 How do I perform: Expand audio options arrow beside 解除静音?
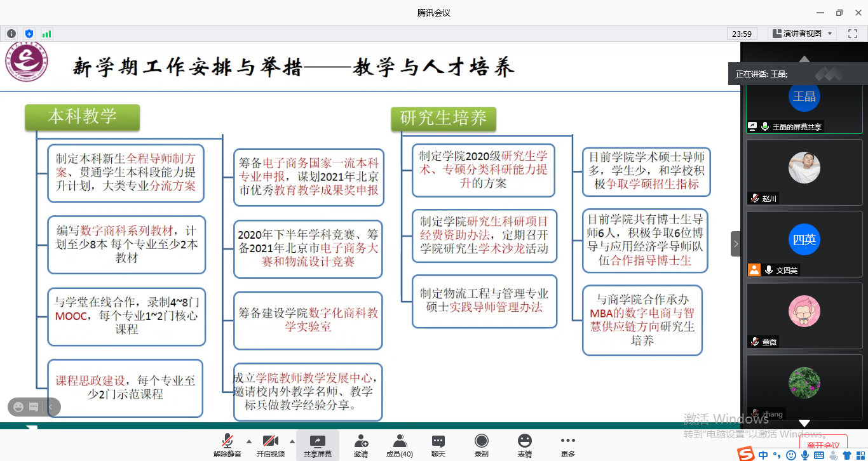point(249,441)
